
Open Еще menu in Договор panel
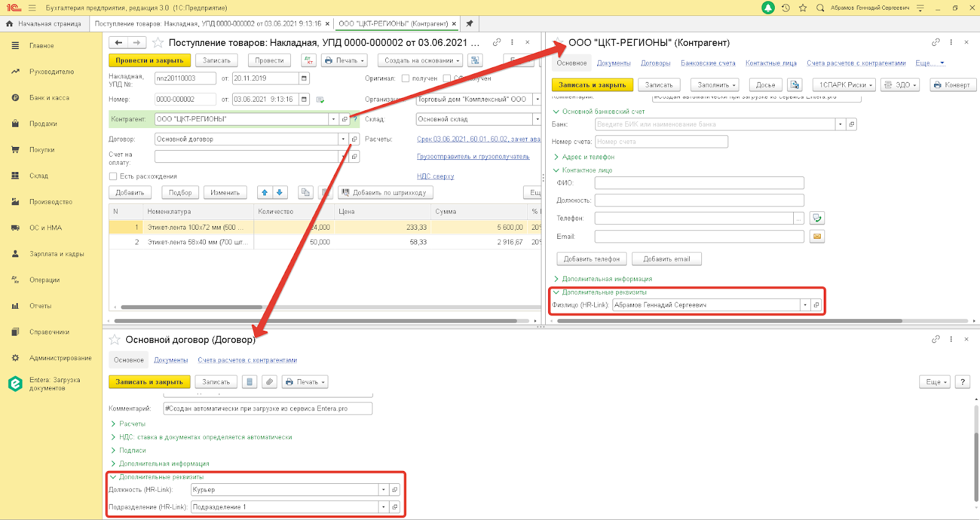[x=935, y=382]
